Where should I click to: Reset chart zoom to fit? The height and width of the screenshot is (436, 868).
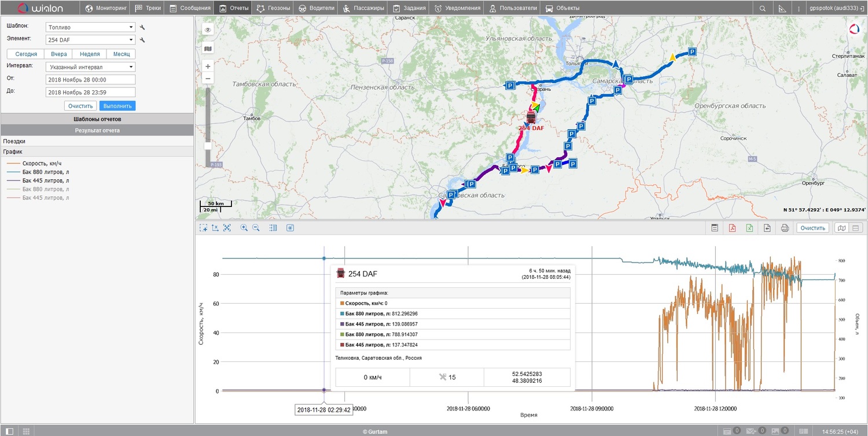227,228
